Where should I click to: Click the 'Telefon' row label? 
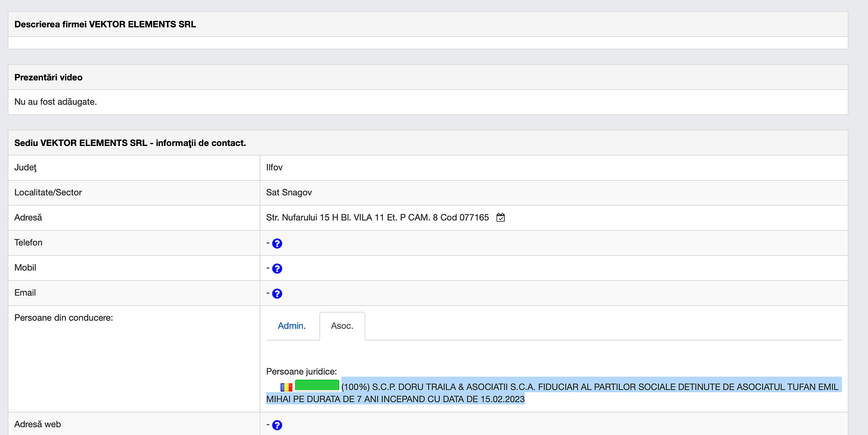[29, 243]
